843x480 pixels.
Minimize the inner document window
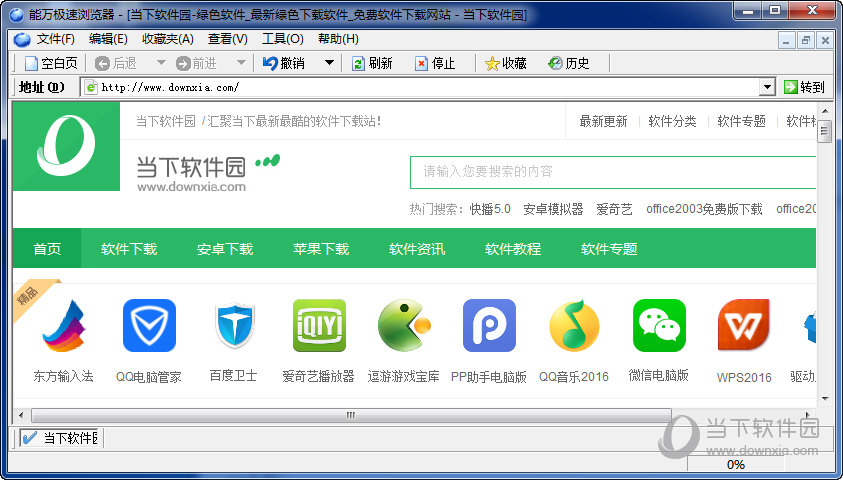[786, 40]
